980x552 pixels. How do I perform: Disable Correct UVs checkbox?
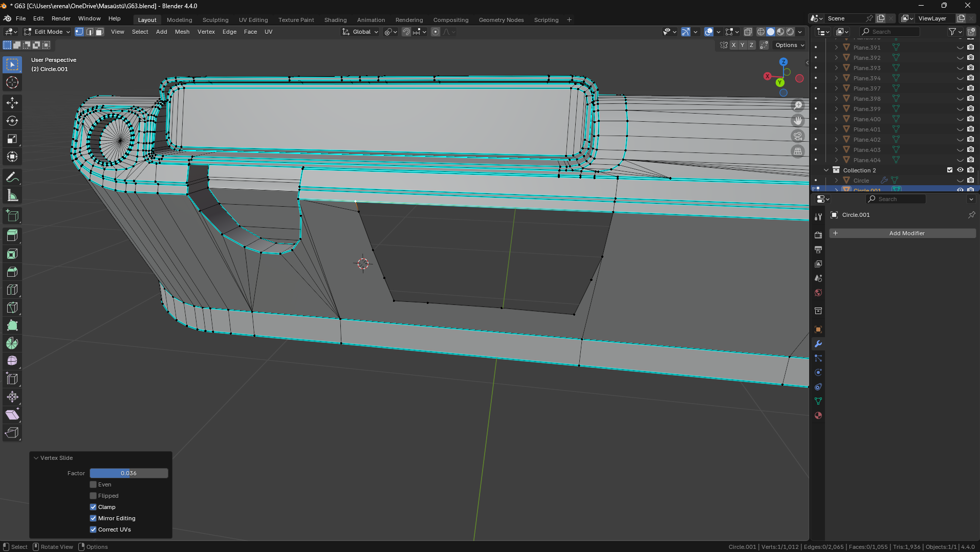[93, 529]
